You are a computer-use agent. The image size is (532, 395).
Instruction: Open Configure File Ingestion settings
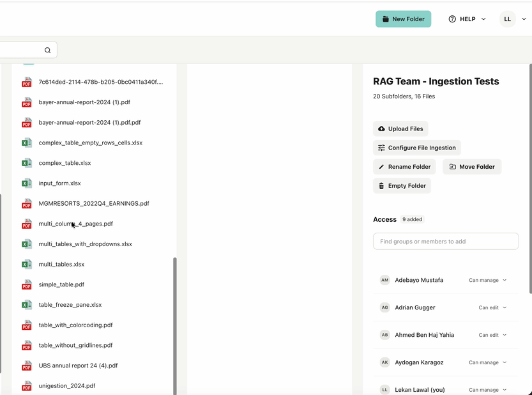416,148
